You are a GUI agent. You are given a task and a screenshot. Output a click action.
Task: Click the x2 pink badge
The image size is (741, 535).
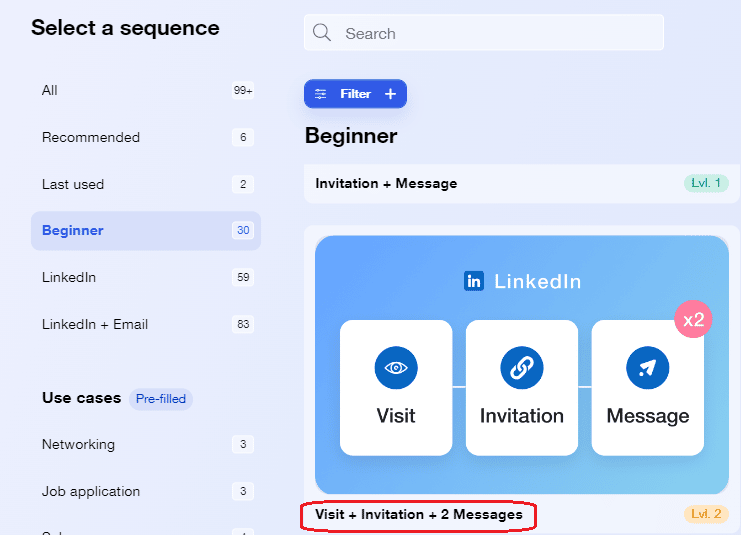(x=693, y=319)
